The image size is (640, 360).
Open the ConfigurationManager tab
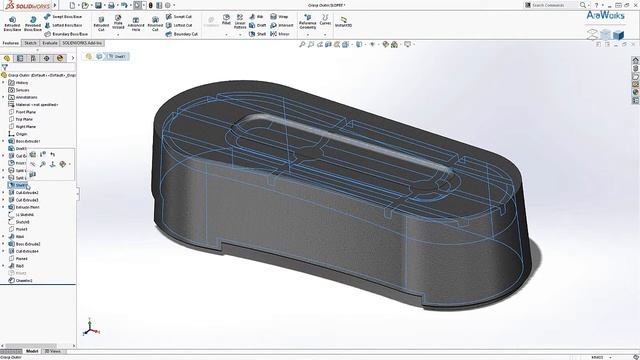[x=33, y=58]
